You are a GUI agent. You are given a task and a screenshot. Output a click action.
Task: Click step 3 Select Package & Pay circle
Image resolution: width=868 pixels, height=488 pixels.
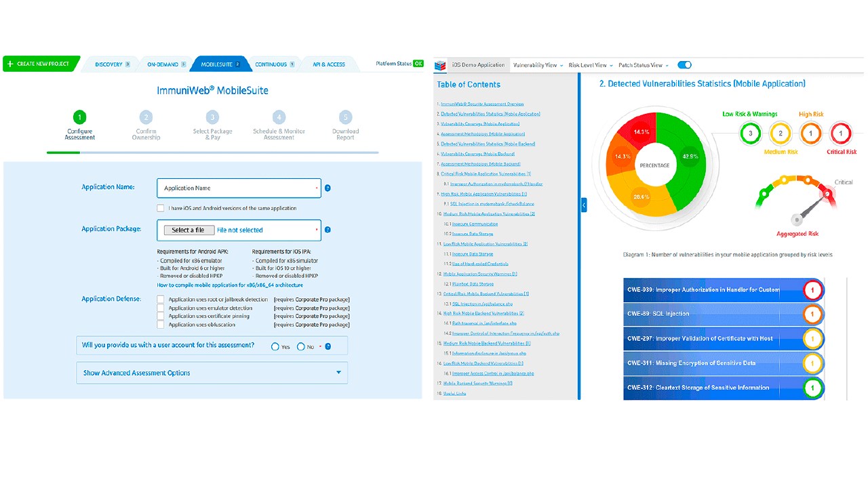tap(213, 117)
